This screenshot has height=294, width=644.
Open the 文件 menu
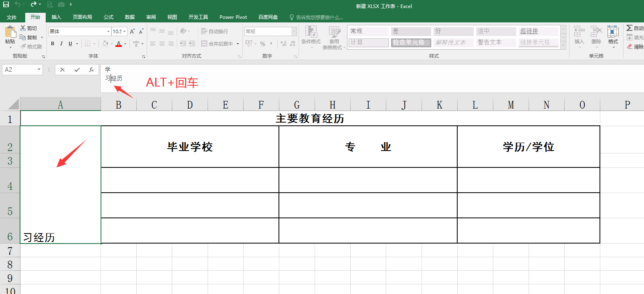[x=12, y=17]
